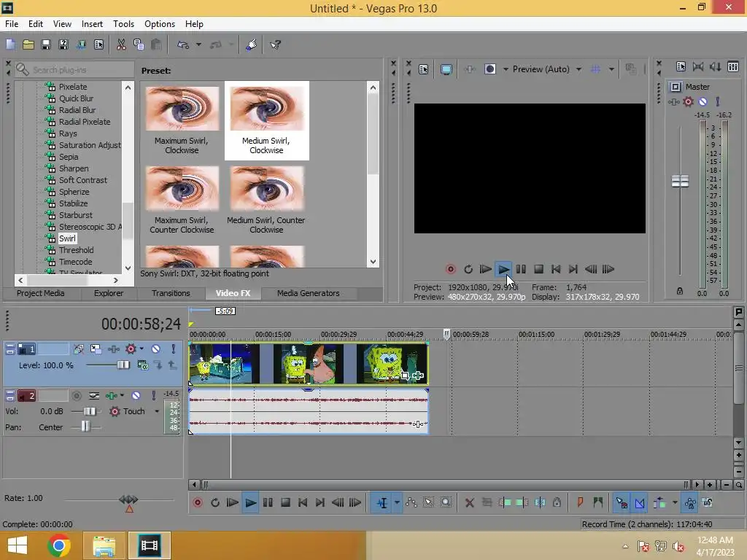Select the Maximum Swirl, Clockwise preset thumbnail

(x=182, y=109)
